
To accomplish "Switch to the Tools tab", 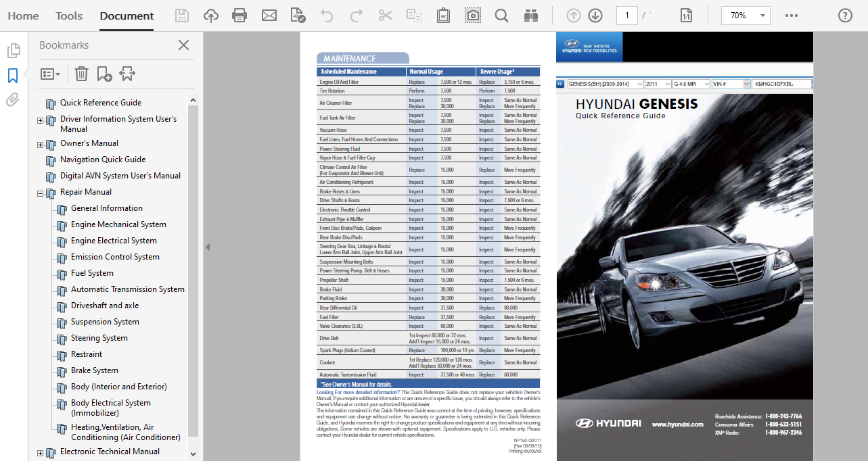I will [69, 16].
